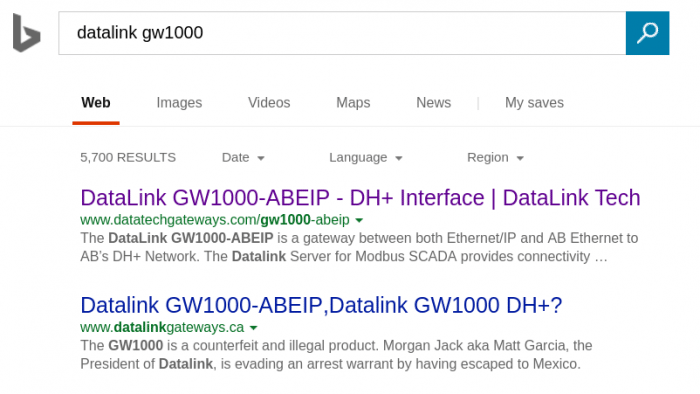Click the www.datatechgateways.com/gw1000-abeip URL
The height and width of the screenshot is (394, 700).
click(215, 220)
